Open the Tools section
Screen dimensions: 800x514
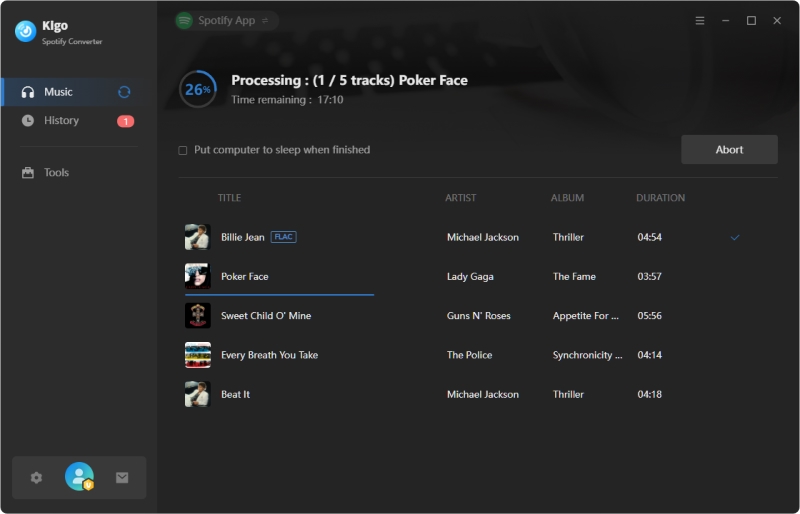(x=79, y=173)
